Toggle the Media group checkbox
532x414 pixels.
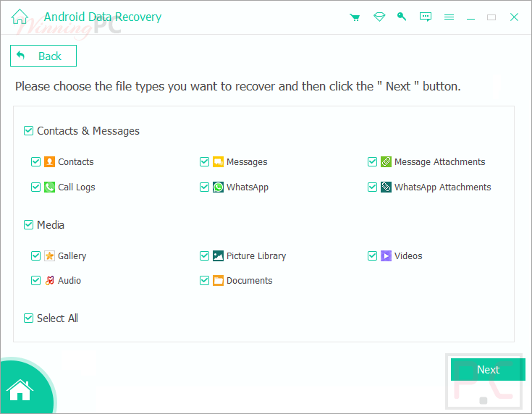[x=28, y=224]
